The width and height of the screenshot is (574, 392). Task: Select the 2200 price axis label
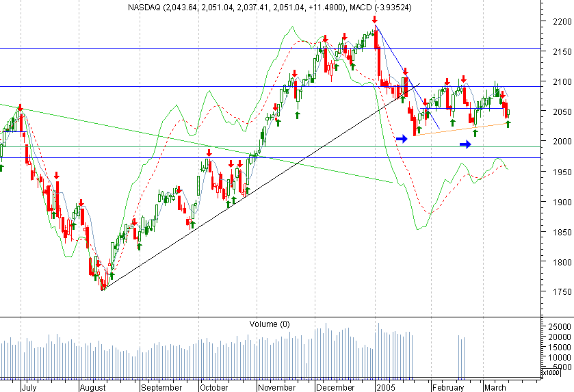[562, 22]
